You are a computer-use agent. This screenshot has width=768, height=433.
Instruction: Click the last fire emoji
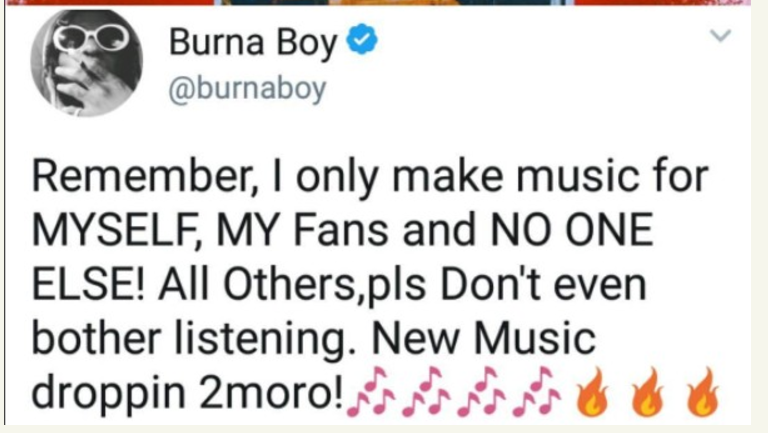coord(703,392)
